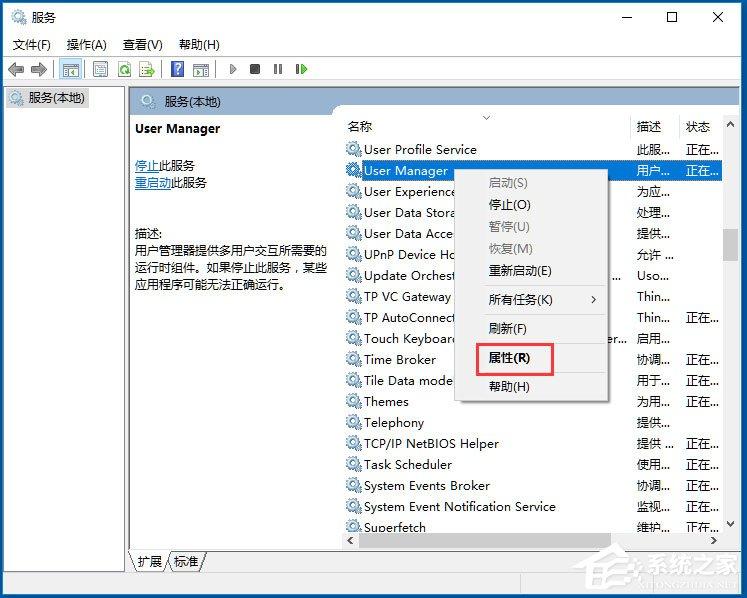Sort by the 状态 column header

click(x=698, y=127)
